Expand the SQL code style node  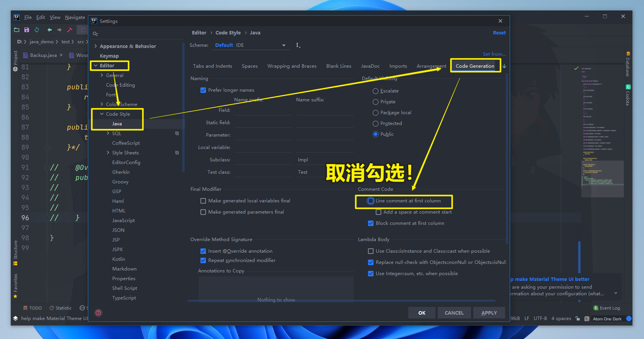click(x=108, y=133)
